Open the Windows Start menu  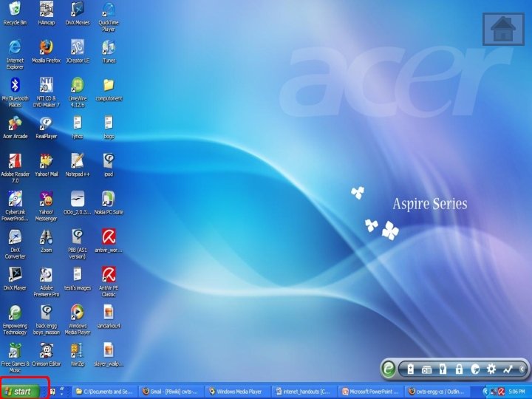point(21,392)
